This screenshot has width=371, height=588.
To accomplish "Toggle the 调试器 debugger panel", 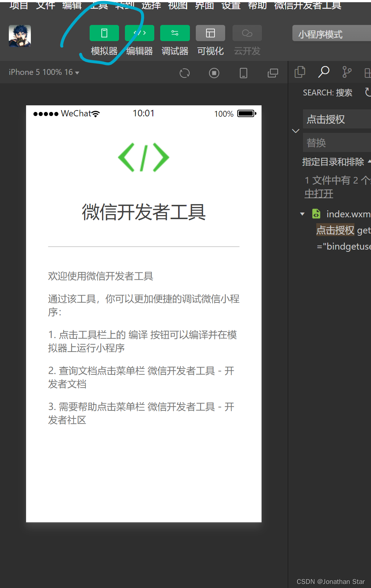I will (175, 33).
